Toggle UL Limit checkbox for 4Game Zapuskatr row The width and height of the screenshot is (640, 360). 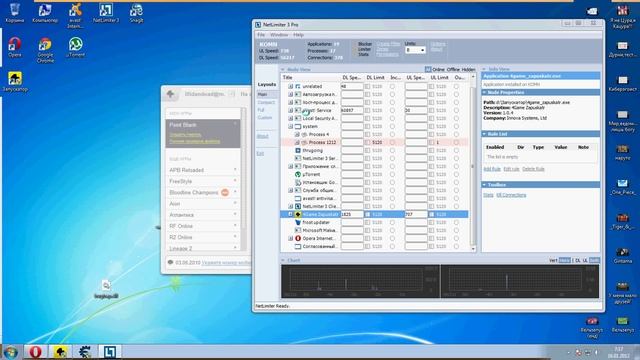tap(431, 214)
